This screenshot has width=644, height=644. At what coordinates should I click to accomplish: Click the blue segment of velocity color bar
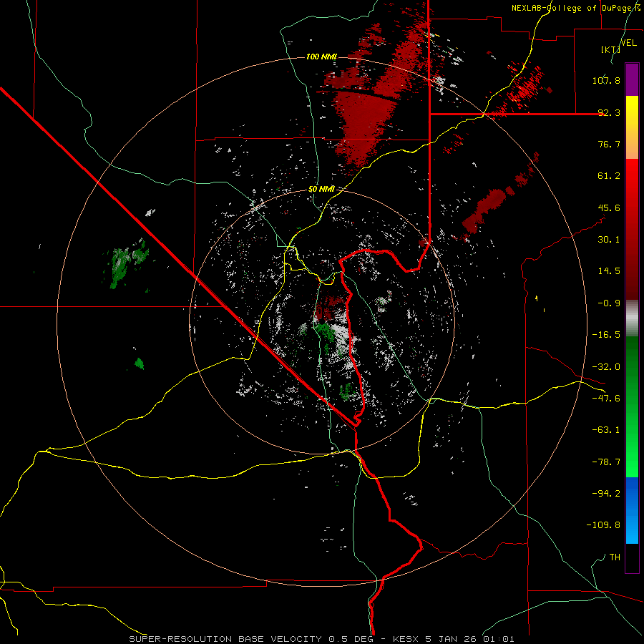point(632,510)
